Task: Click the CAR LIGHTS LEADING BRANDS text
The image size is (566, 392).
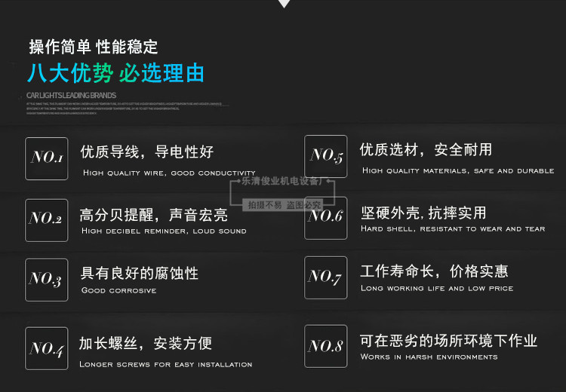Action: pos(71,95)
